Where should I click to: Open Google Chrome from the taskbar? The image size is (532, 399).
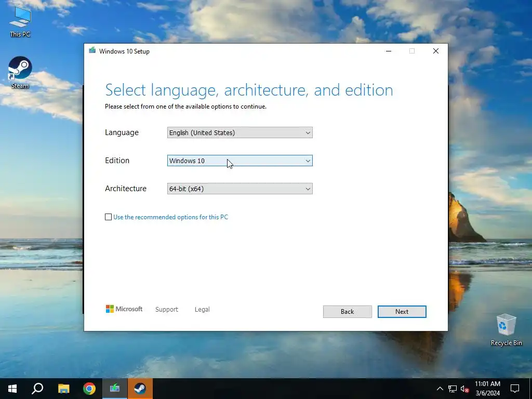point(89,389)
